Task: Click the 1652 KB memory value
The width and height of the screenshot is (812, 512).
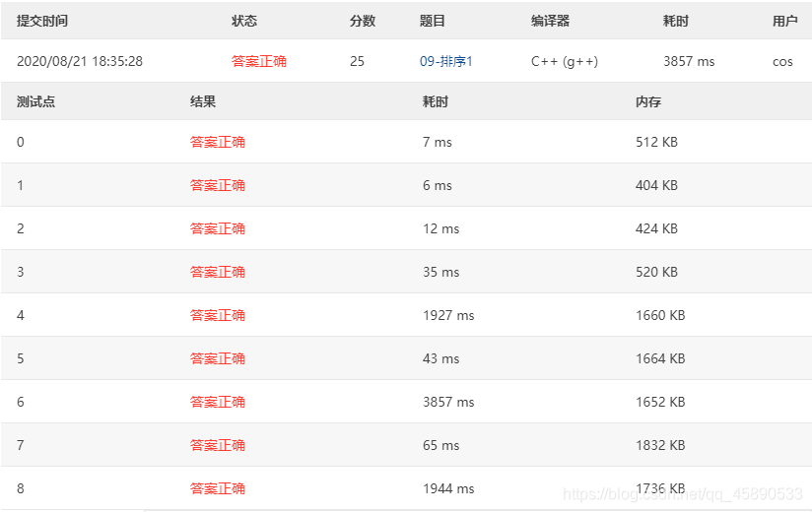Action: 660,403
